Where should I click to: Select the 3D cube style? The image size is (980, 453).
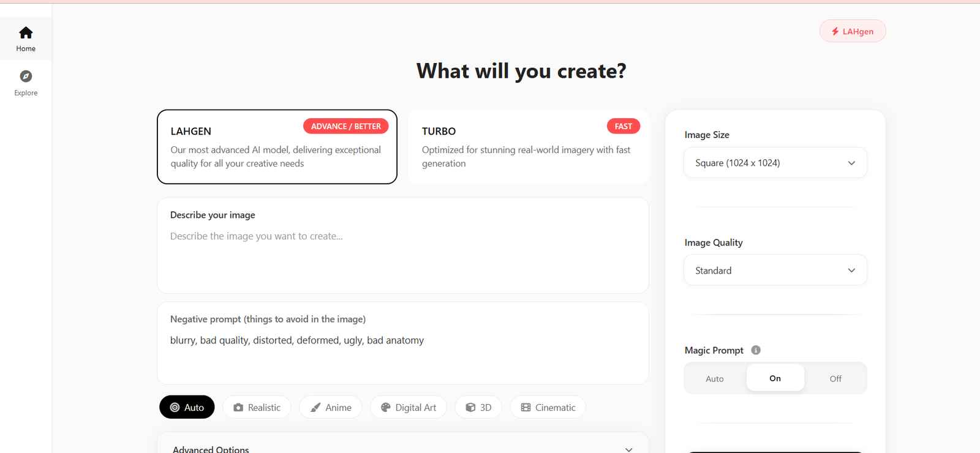pyautogui.click(x=478, y=408)
